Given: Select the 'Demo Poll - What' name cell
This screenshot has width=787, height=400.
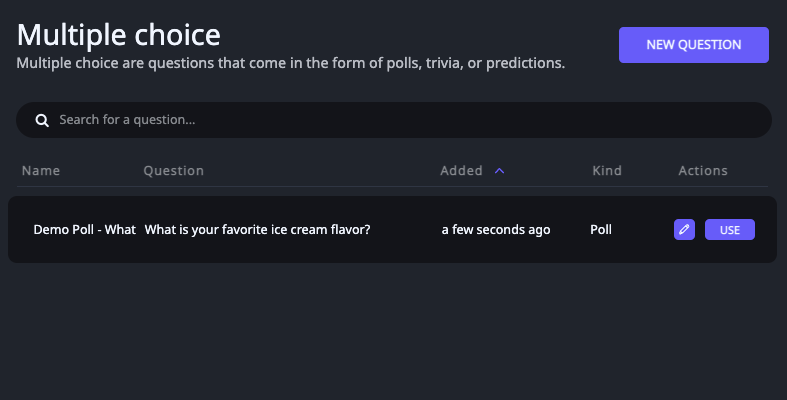Looking at the screenshot, I should [84, 229].
